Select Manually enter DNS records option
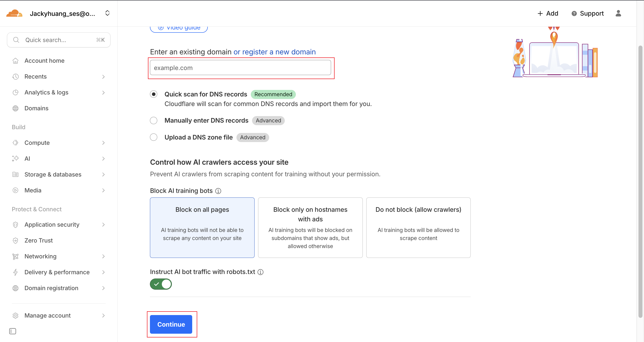The height and width of the screenshot is (342, 644). tap(154, 121)
